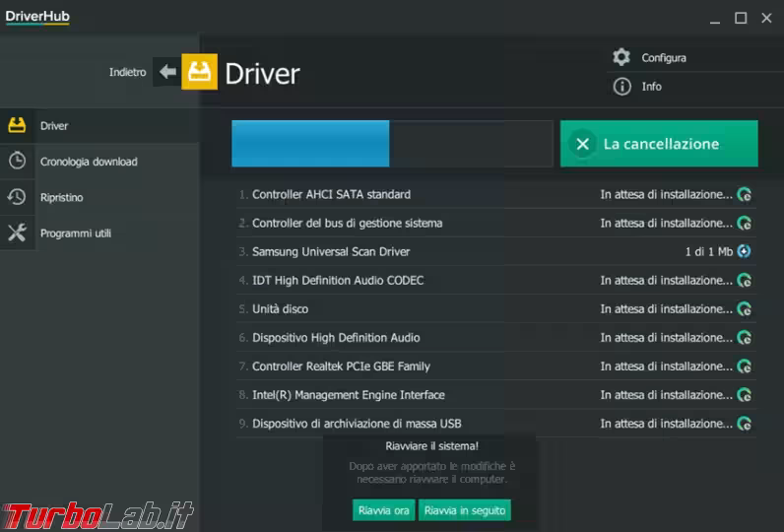Select row Samsung Universal Scan Driver
784x532 pixels.
point(496,251)
